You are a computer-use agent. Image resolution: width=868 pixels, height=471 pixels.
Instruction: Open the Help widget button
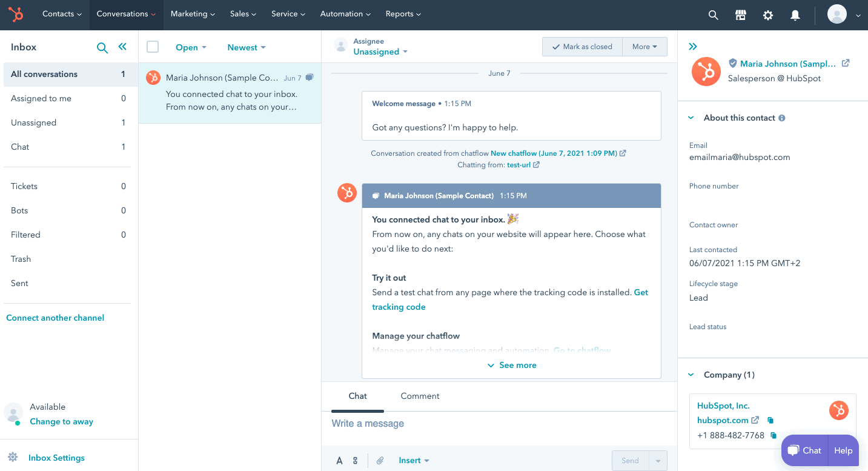[843, 450]
